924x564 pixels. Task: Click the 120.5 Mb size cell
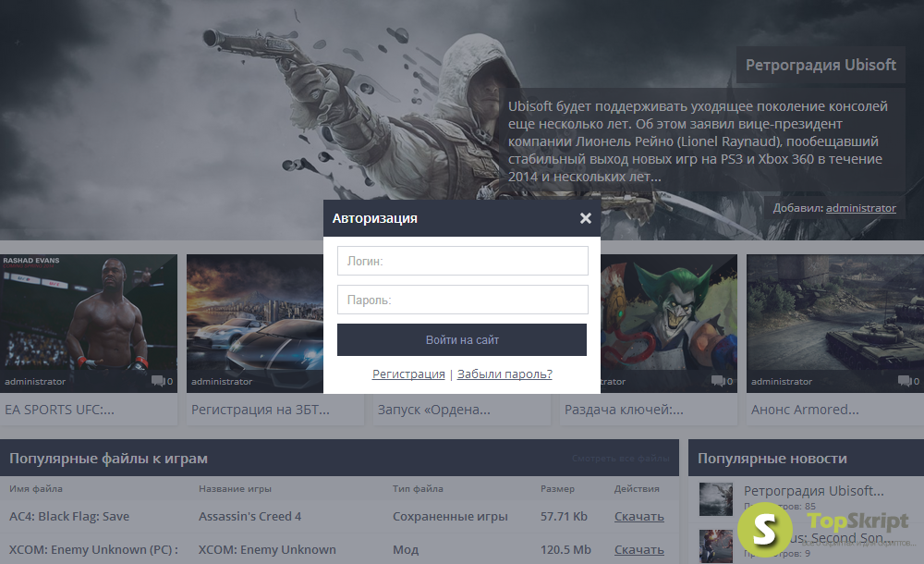[x=565, y=549]
